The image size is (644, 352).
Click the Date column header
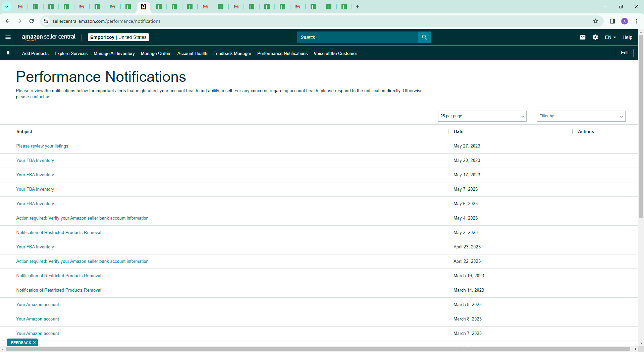(x=459, y=132)
